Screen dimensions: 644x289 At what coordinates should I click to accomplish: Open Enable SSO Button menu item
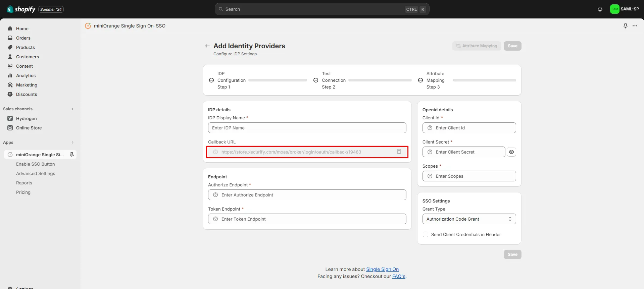(x=36, y=164)
